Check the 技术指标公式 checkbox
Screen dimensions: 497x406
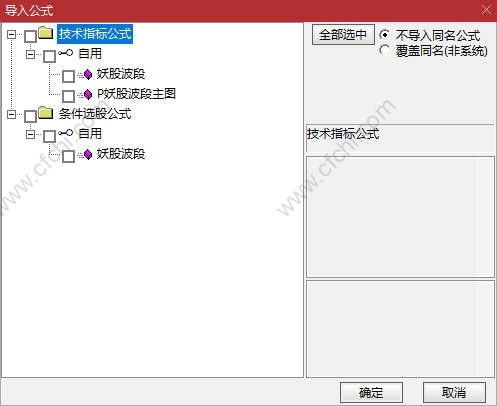[31, 36]
